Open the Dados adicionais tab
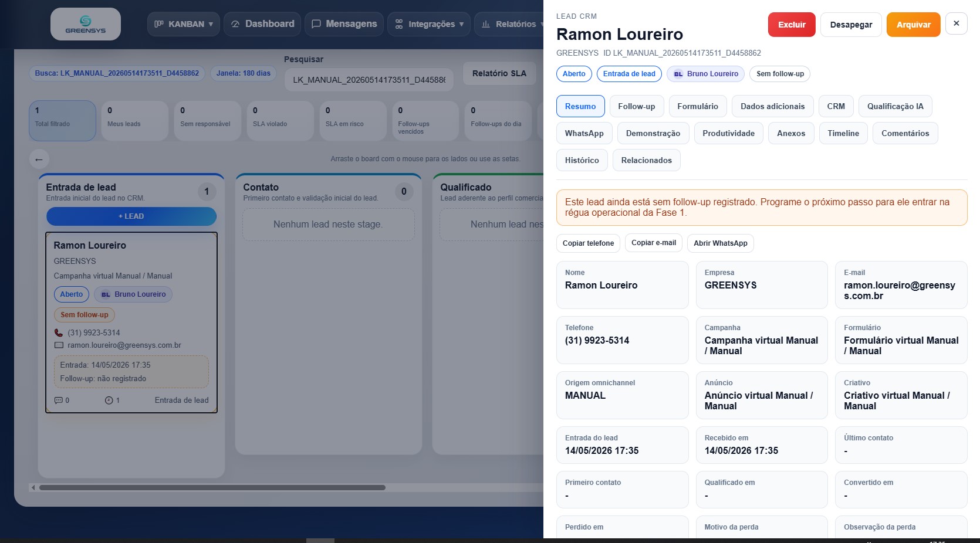The height and width of the screenshot is (543, 980). (x=773, y=106)
